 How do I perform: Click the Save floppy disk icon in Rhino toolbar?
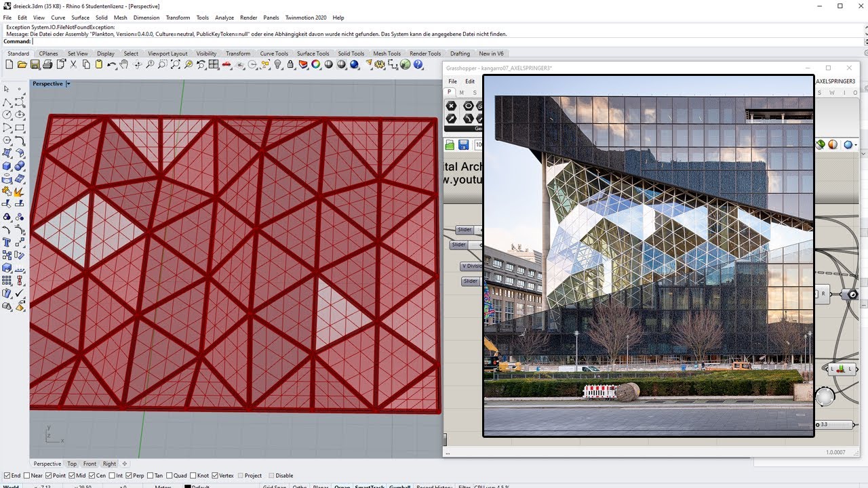(35, 64)
